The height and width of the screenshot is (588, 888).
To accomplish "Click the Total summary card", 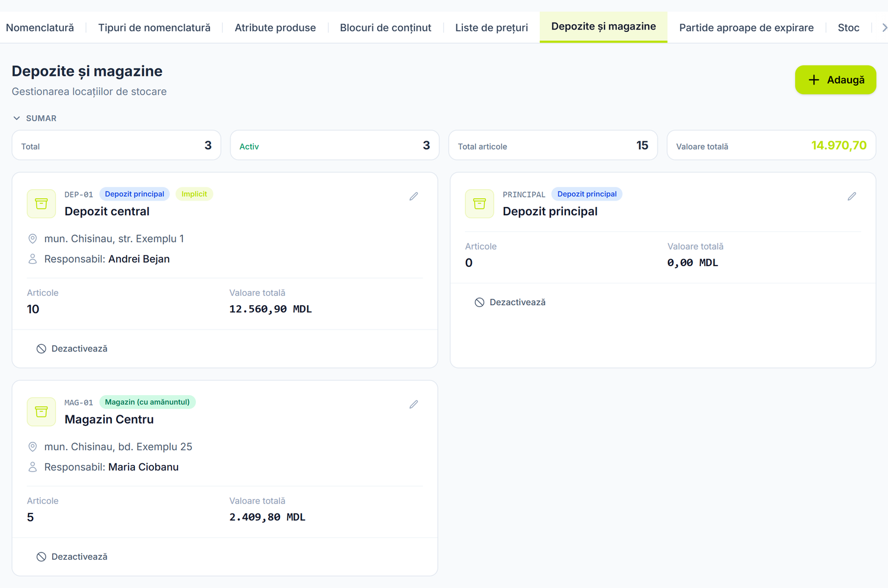I will click(117, 146).
